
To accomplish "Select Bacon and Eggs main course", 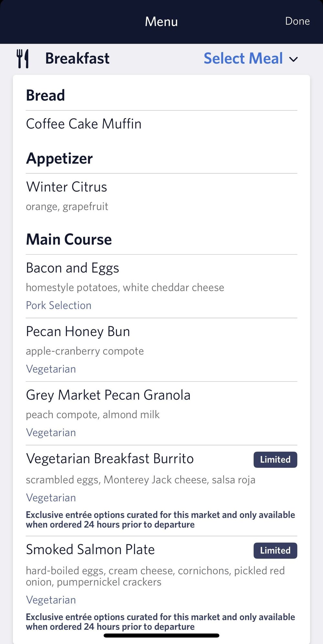I will point(72,268).
